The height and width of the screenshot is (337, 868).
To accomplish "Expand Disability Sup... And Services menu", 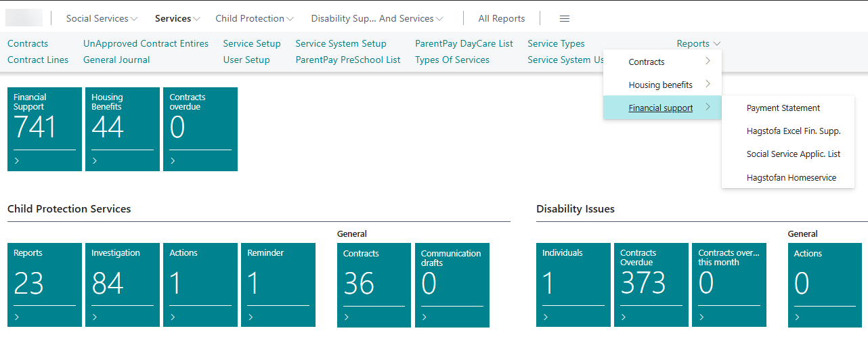I will point(376,18).
